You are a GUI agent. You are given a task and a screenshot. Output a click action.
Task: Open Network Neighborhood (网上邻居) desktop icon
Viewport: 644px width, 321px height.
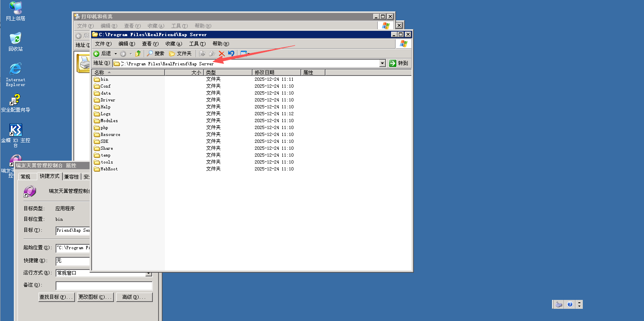(15, 11)
